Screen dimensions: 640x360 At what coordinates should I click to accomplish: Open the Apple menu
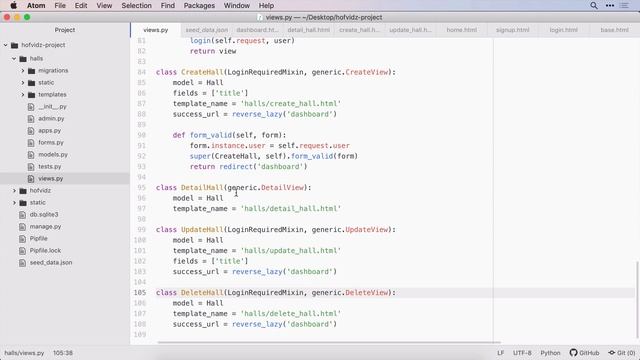[13, 5]
